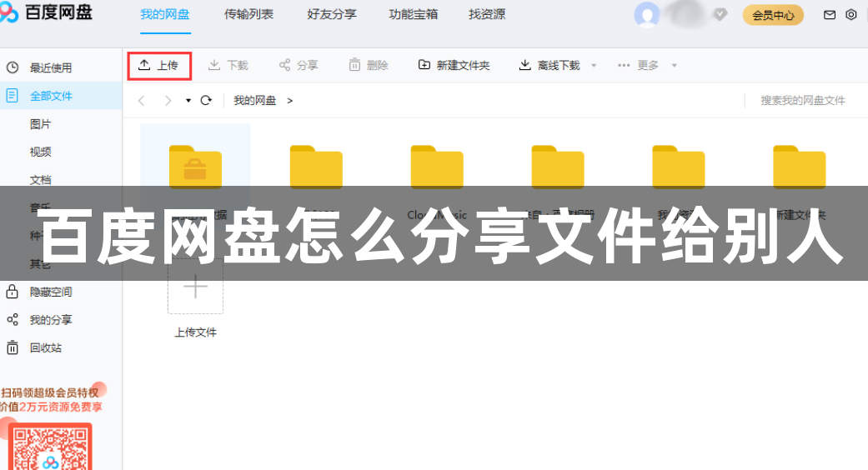868x470 pixels.
Task: Click the 我的网盘 breadcrumb path
Action: pyautogui.click(x=254, y=101)
